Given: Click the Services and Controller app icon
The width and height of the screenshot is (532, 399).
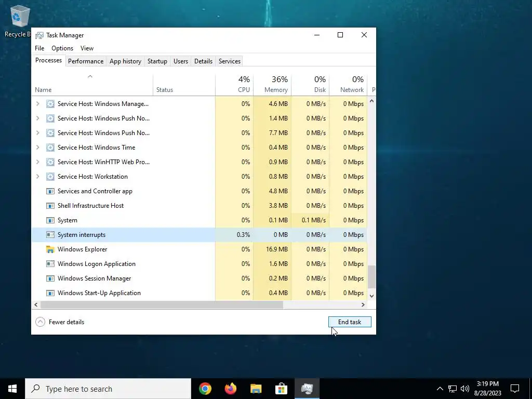Looking at the screenshot, I should (50, 191).
